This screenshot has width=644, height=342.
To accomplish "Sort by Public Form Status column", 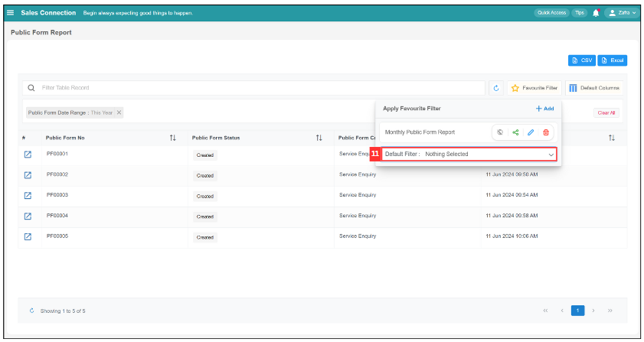I will [319, 138].
